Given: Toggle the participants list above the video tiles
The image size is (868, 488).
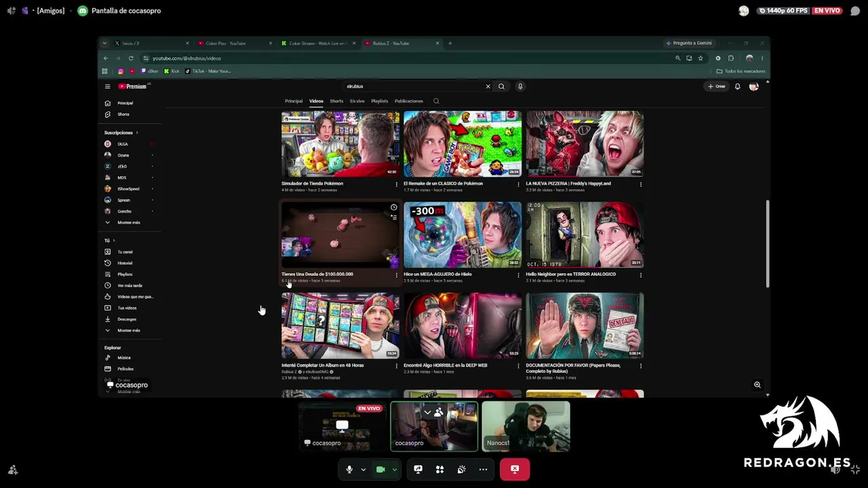Looking at the screenshot, I should tap(433, 412).
